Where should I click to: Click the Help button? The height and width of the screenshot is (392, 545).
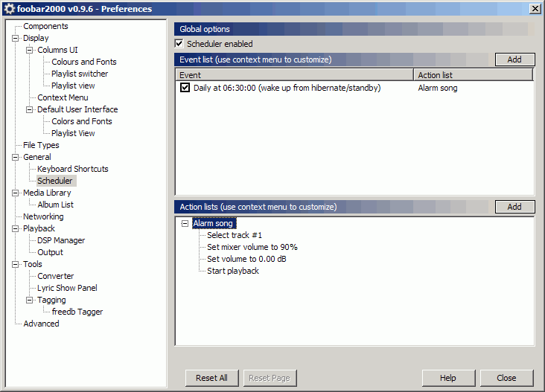pyautogui.click(x=448, y=378)
